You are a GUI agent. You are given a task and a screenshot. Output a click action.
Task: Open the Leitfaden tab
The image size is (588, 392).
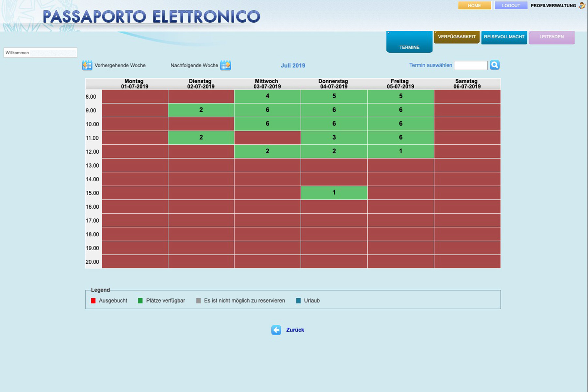[551, 37]
